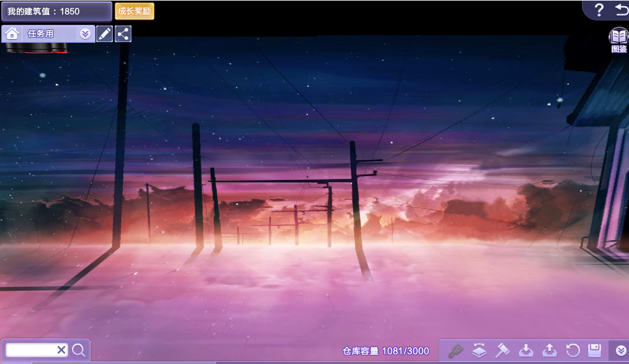Click the home icon beside 任务用
The image size is (629, 364).
(x=12, y=33)
